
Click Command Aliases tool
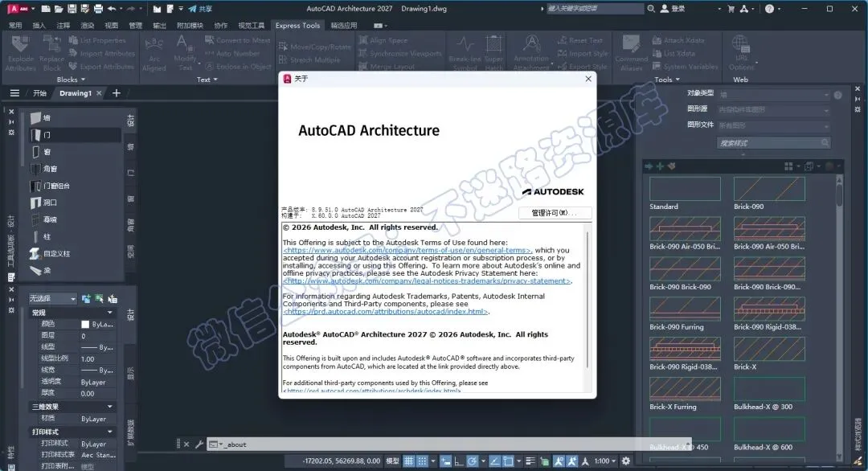tap(631, 53)
